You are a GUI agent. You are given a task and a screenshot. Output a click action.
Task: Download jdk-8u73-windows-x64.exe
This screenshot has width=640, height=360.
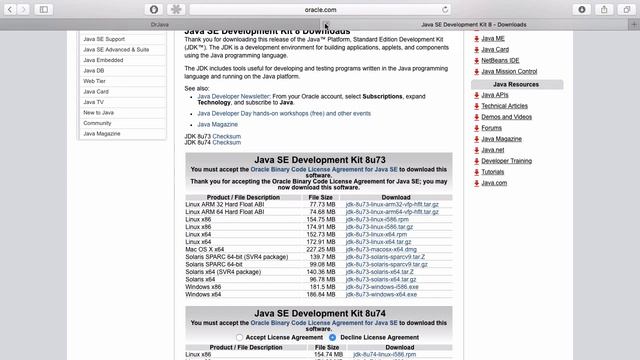pos(381,294)
